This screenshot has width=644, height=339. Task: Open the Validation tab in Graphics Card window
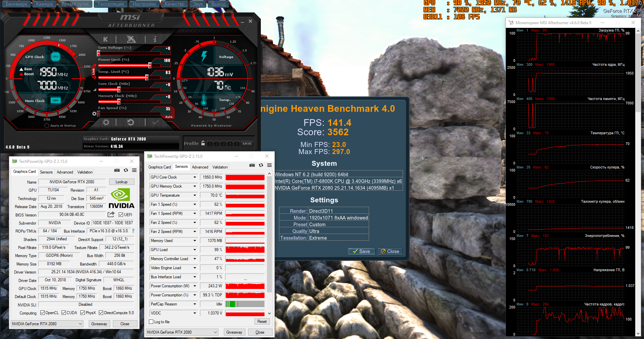85,172
